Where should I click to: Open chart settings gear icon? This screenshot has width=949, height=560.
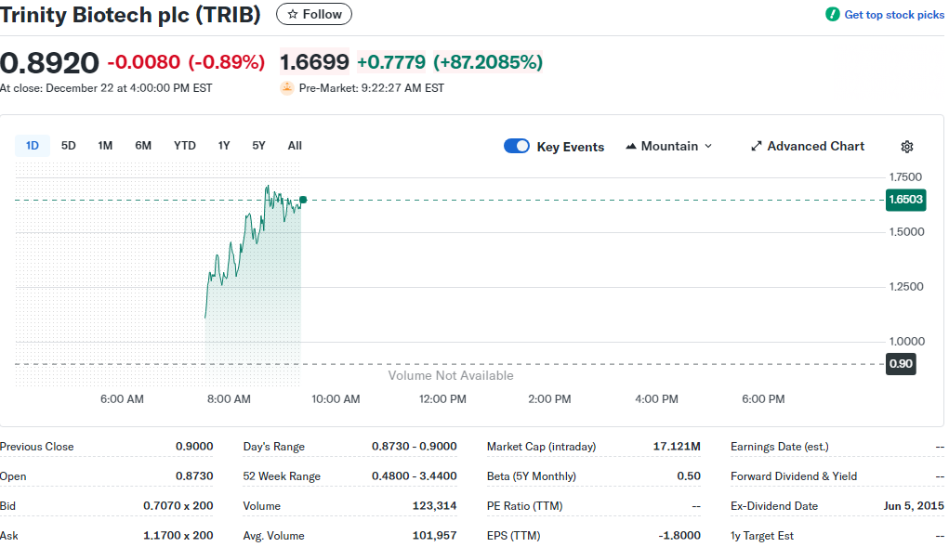point(906,147)
